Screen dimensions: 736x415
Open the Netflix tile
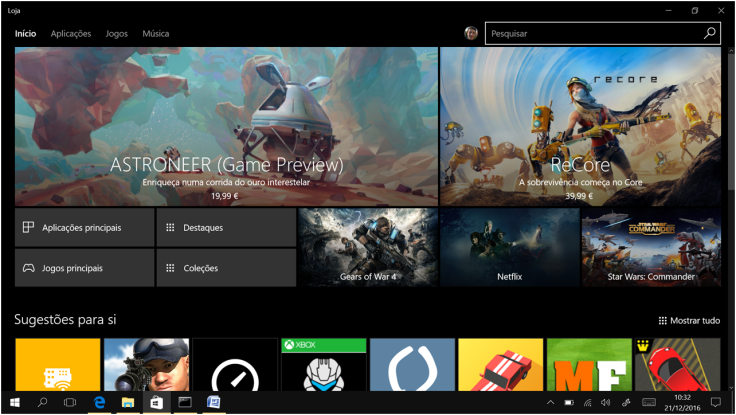510,247
